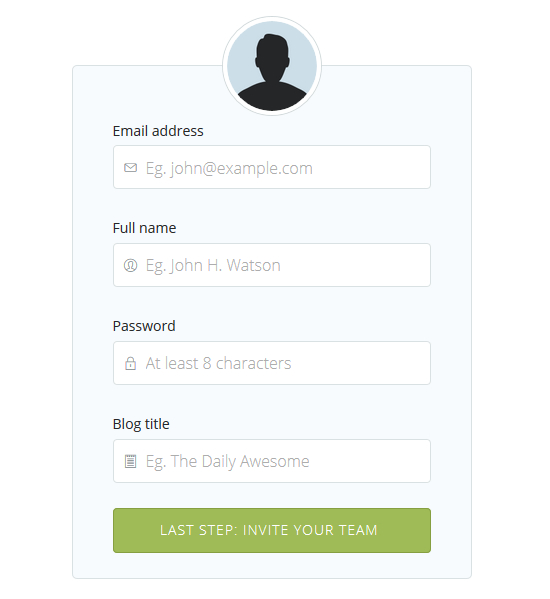Viewport: 550px width, 599px height.
Task: Click the Full name label
Action: tap(144, 228)
